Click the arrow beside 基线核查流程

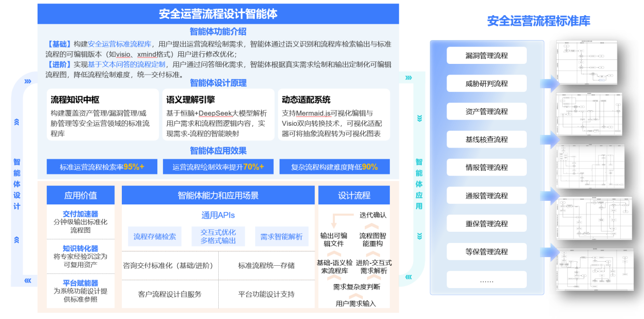pos(550,139)
